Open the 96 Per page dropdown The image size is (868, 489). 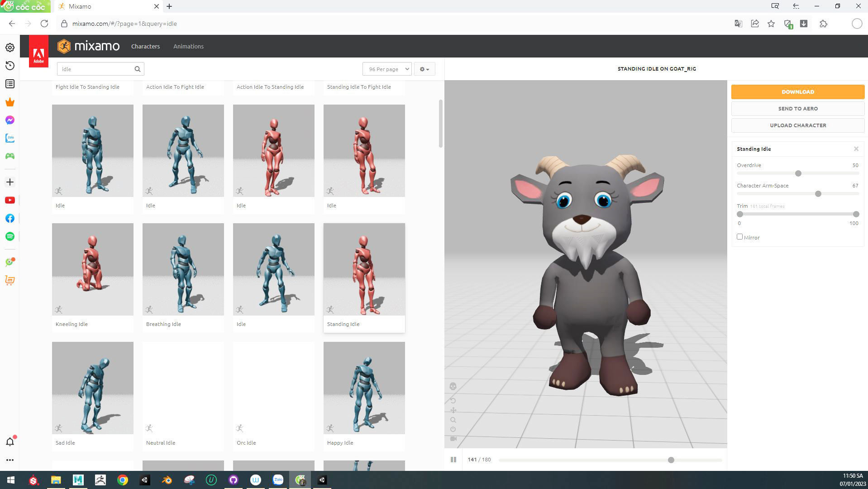(387, 69)
